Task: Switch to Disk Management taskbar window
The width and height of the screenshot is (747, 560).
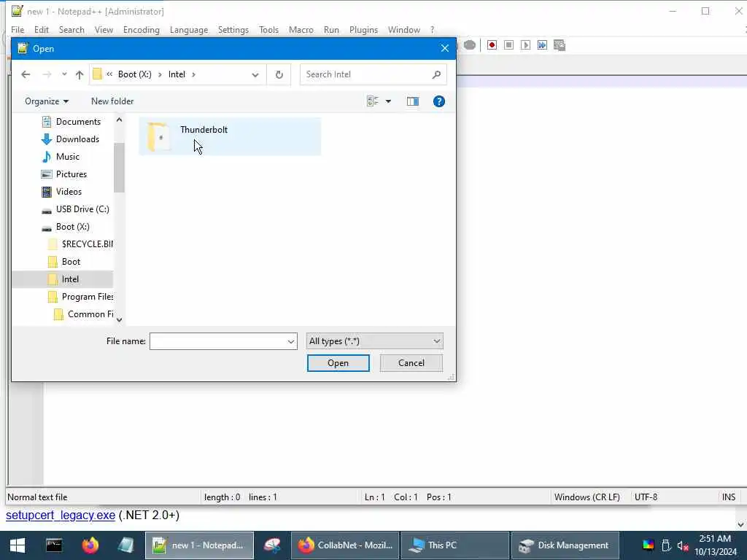Action: [565, 545]
